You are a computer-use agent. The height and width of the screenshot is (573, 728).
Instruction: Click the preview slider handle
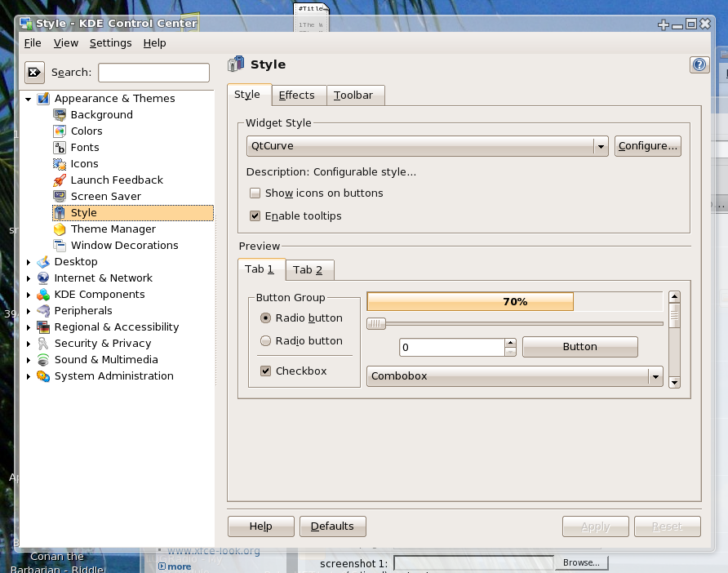[376, 324]
